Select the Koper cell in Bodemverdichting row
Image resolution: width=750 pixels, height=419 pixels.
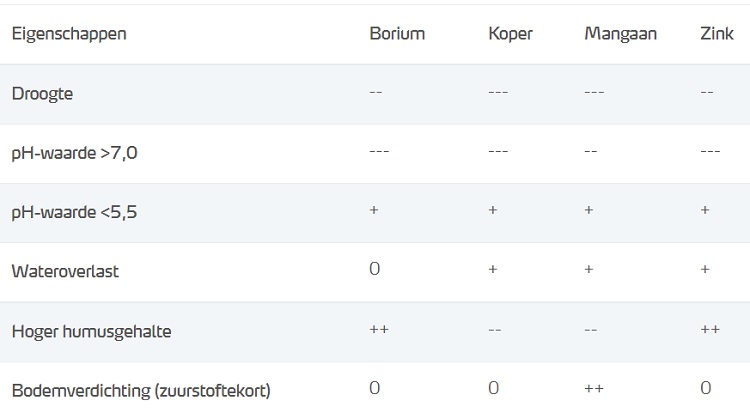pos(494,389)
